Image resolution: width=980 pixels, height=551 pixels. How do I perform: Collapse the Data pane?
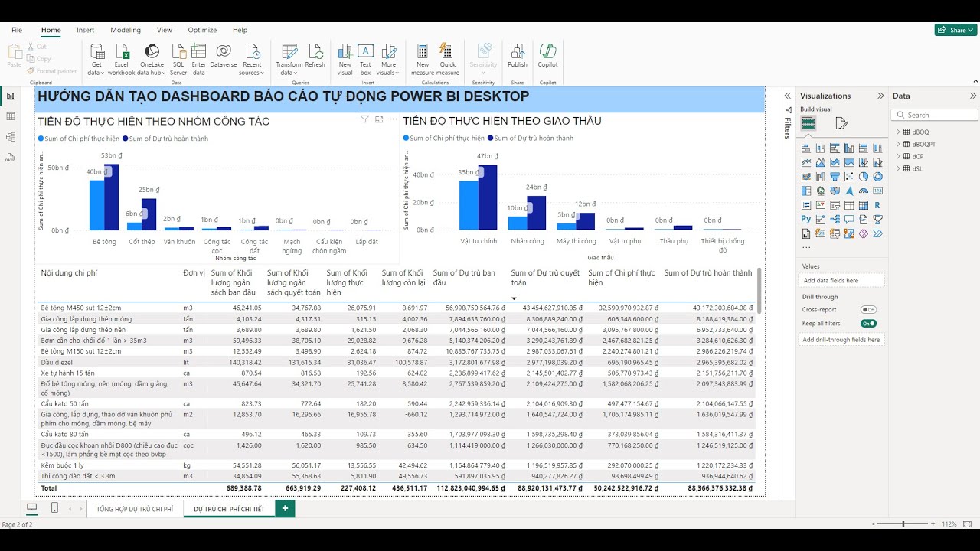click(x=973, y=96)
